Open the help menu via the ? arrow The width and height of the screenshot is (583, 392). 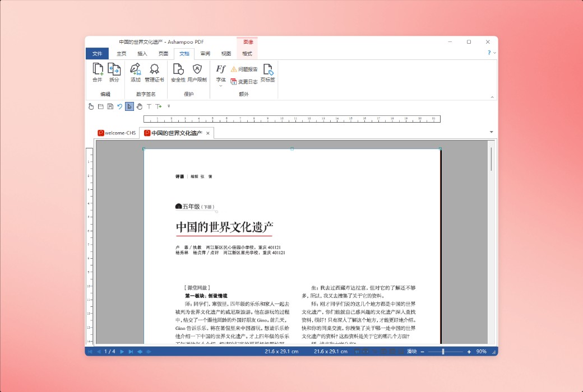[x=491, y=52]
